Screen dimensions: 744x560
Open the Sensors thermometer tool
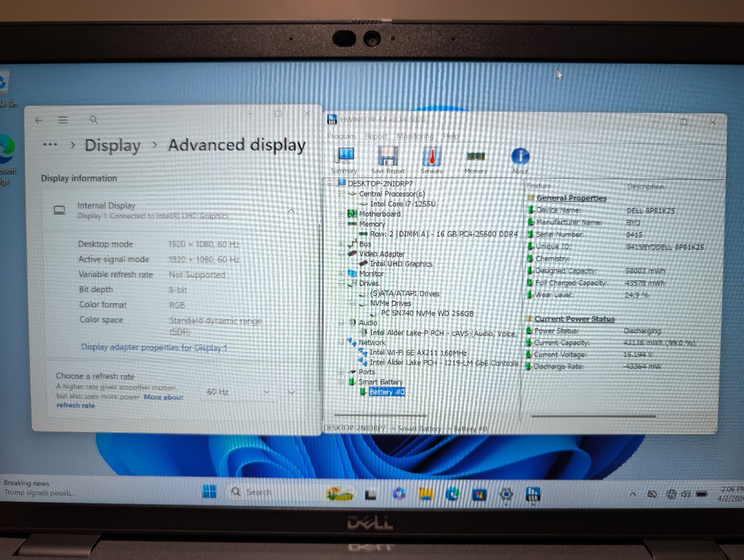(432, 160)
